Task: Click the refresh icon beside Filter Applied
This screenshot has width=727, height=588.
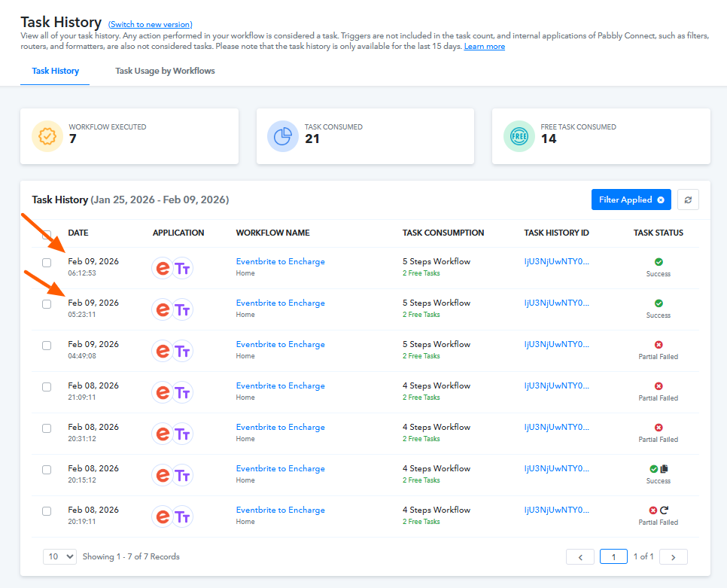Action: [x=688, y=200]
